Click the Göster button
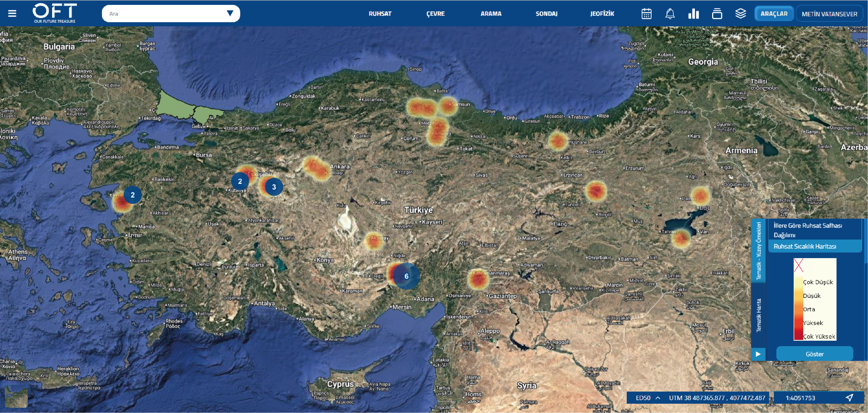Image resolution: width=868 pixels, height=413 pixels. 815,354
